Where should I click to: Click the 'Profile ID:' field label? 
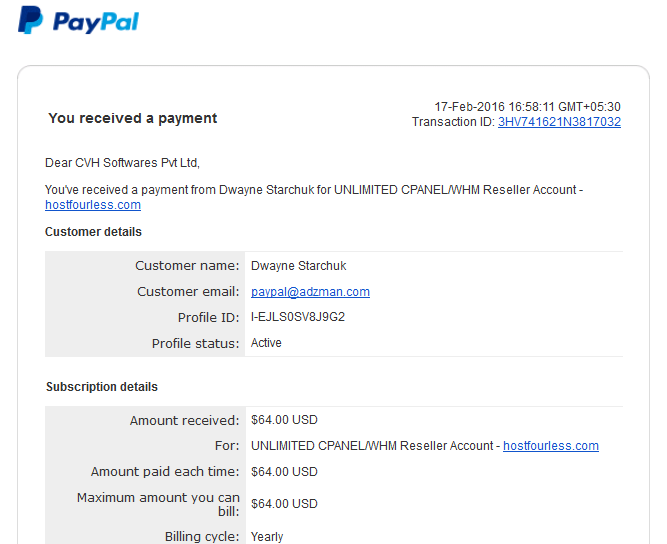point(208,318)
